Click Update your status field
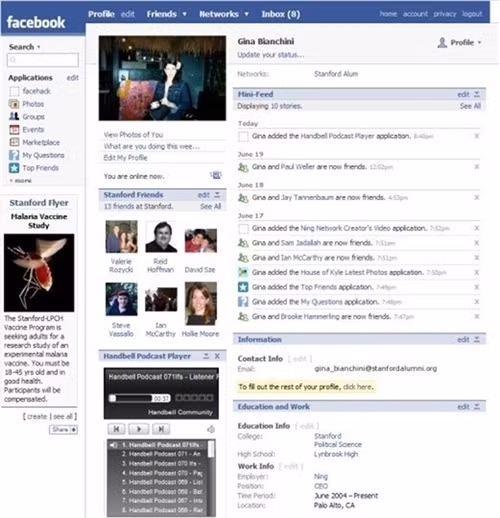Image resolution: width=500 pixels, height=518 pixels. 270,55
